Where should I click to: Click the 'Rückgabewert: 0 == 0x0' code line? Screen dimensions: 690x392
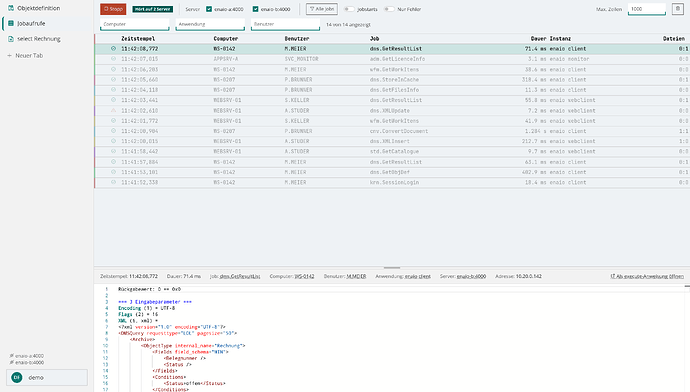(x=150, y=289)
